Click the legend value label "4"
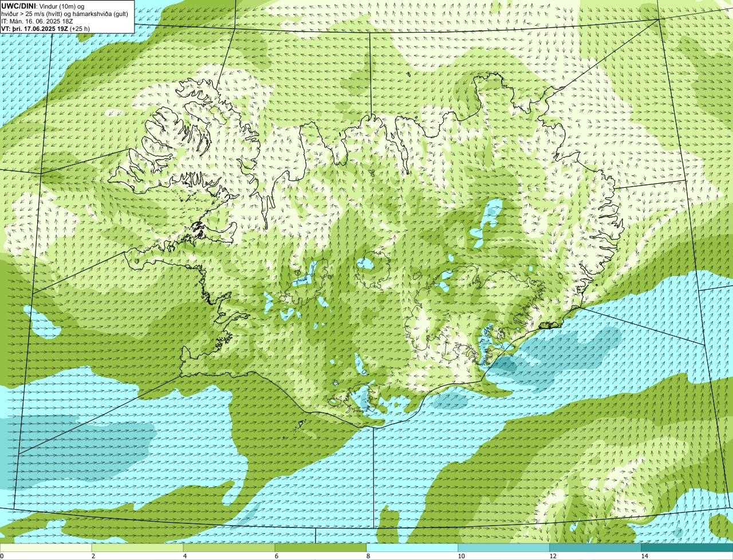The width and height of the screenshot is (733, 560). tap(184, 556)
